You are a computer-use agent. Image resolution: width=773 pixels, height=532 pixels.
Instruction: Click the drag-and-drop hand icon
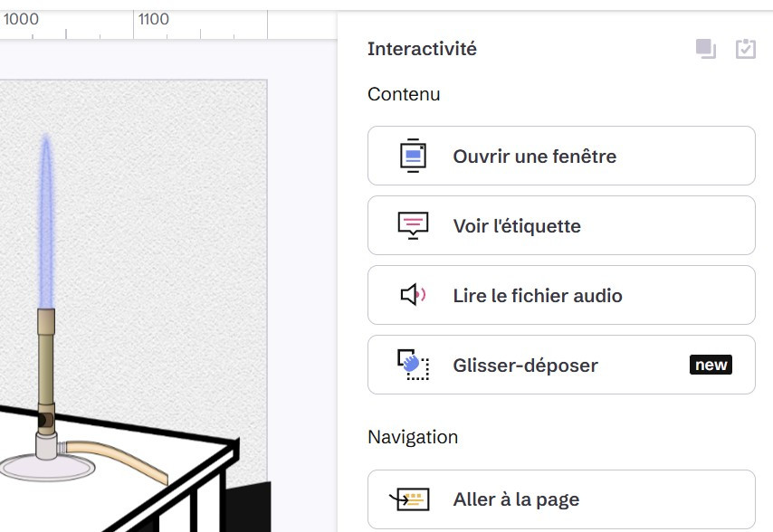point(414,365)
